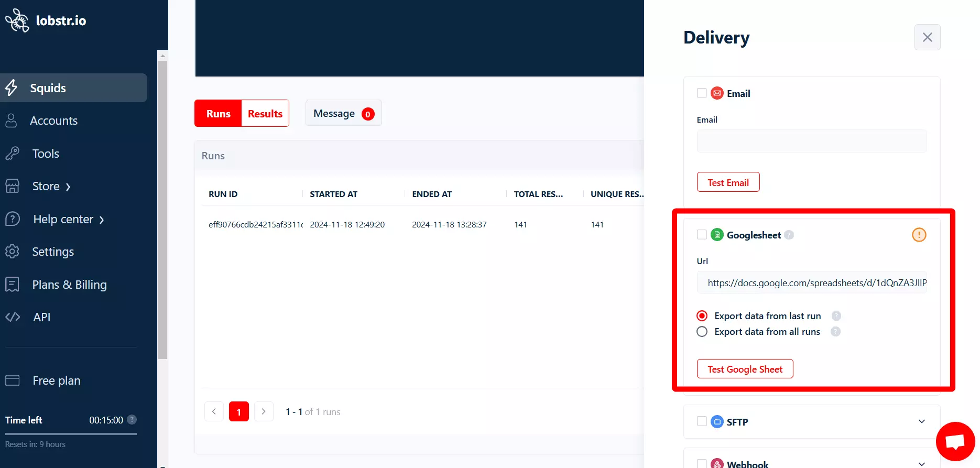Click the lobstr.io logo icon
This screenshot has height=468, width=980.
tap(17, 20)
